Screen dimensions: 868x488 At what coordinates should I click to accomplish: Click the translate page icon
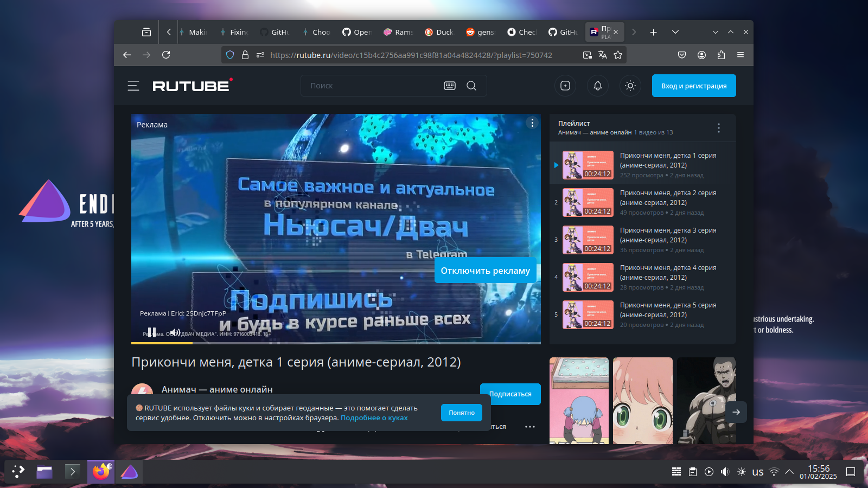pyautogui.click(x=602, y=55)
